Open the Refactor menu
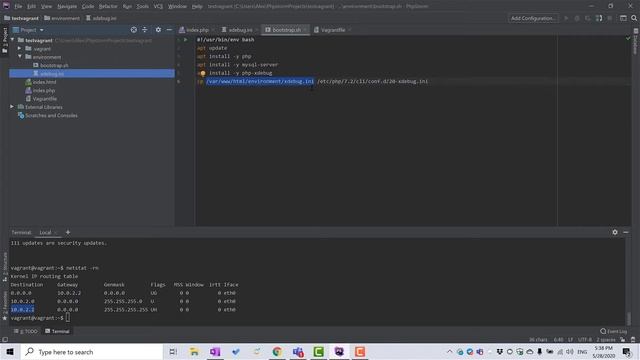 tap(108, 6)
